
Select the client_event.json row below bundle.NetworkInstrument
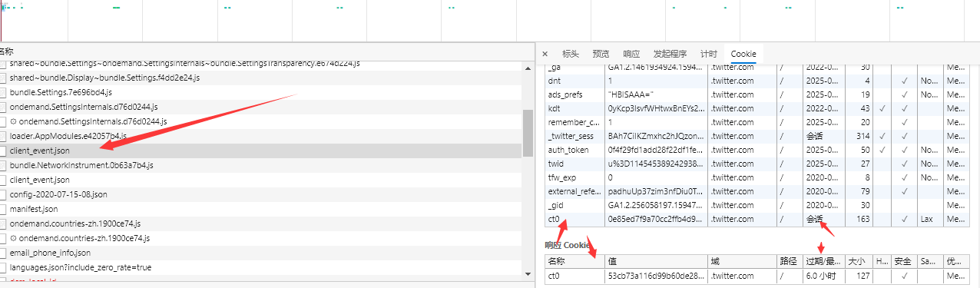click(261, 180)
